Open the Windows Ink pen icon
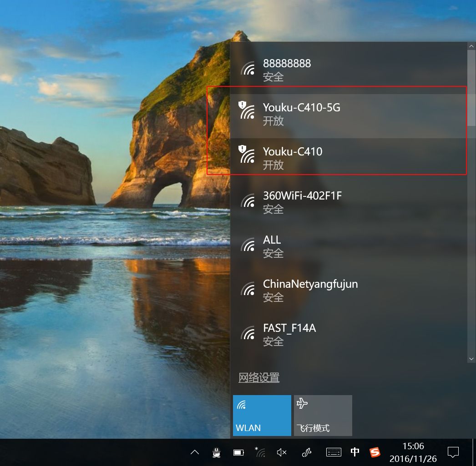Viewport: 476px width, 466px height. 307,453
